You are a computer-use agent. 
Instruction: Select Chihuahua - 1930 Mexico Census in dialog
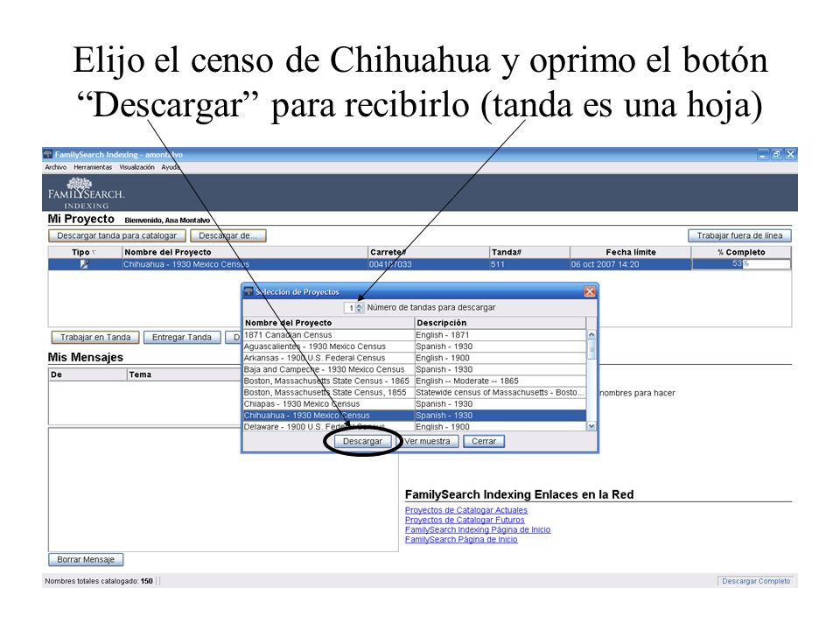tap(414, 416)
